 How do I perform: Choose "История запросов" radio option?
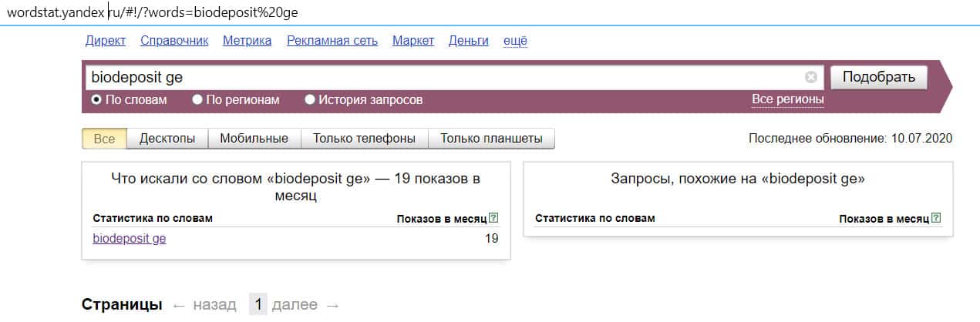(310, 99)
